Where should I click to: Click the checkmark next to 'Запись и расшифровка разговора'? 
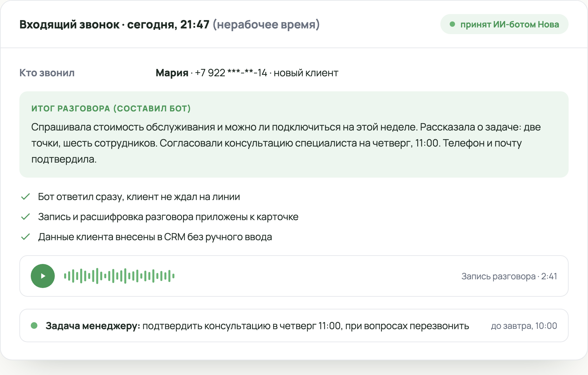coord(26,217)
